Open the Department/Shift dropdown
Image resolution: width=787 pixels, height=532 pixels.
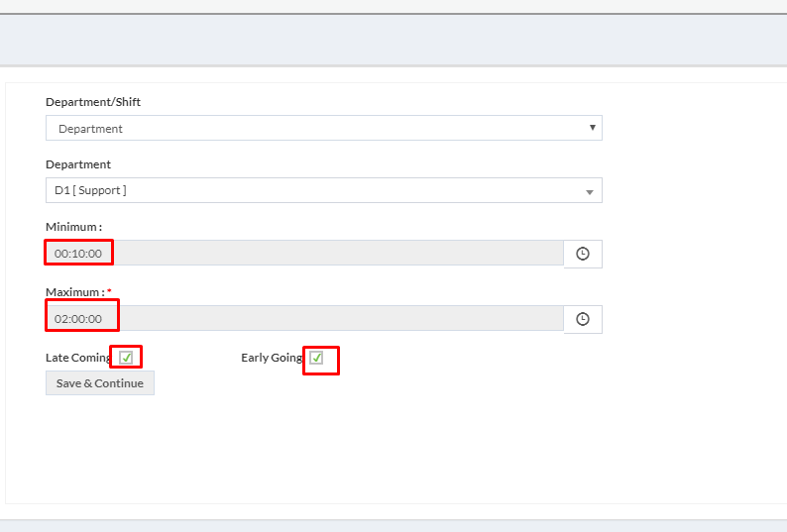click(324, 128)
